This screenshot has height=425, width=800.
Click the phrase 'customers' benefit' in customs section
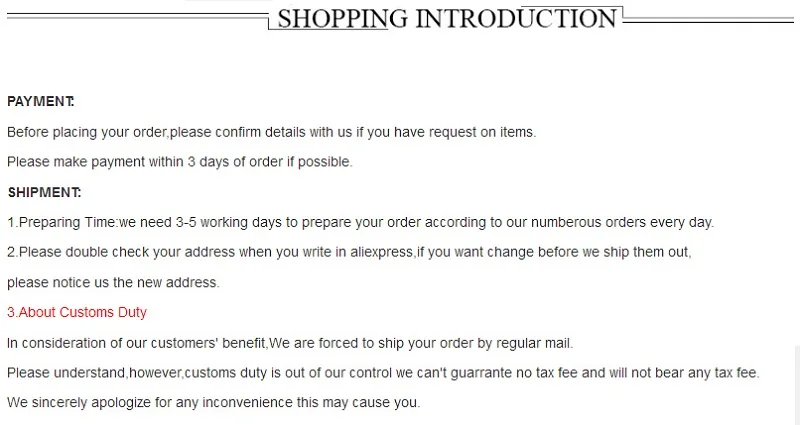[208, 343]
